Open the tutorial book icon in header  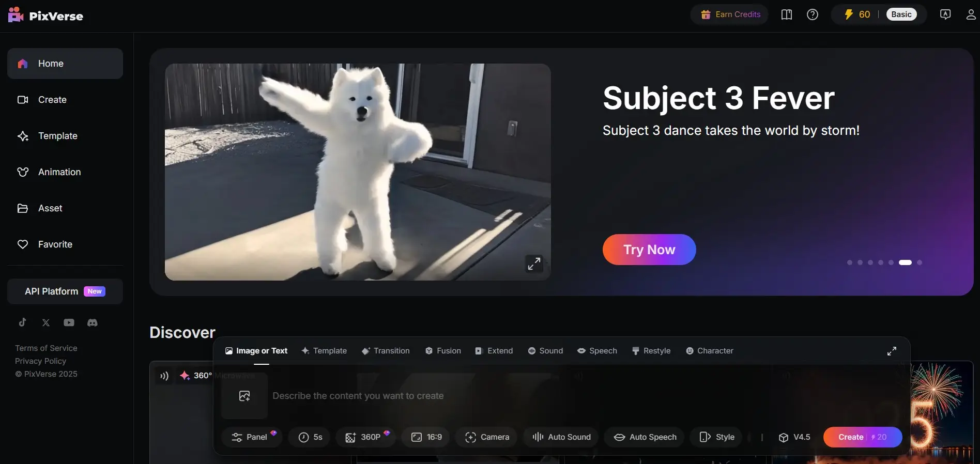coord(787,14)
